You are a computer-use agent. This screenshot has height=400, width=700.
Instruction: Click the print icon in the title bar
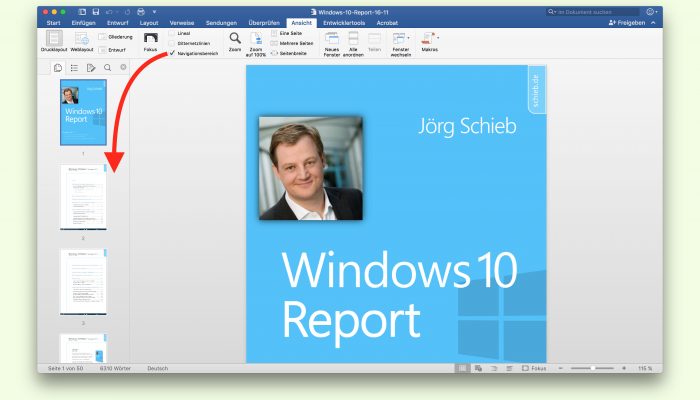pos(141,12)
